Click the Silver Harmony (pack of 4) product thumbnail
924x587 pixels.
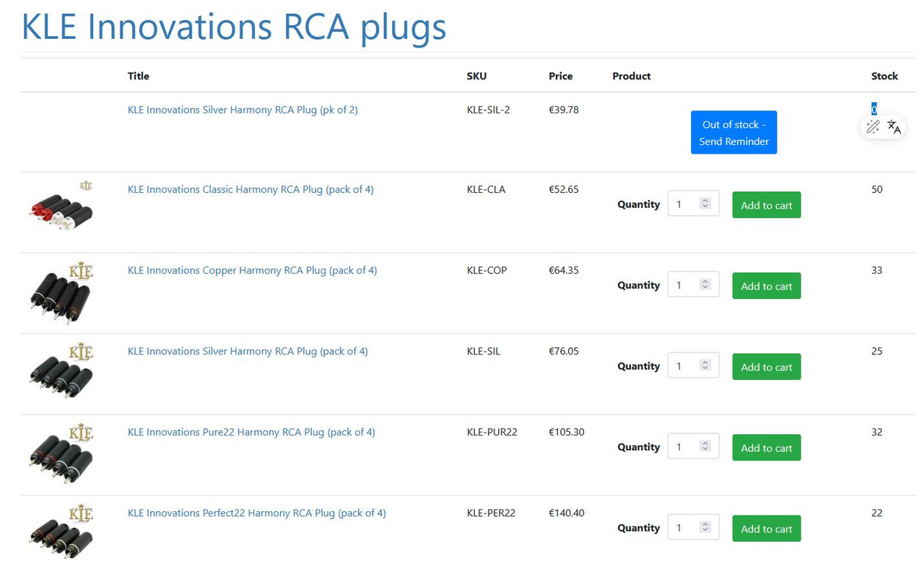pyautogui.click(x=61, y=370)
